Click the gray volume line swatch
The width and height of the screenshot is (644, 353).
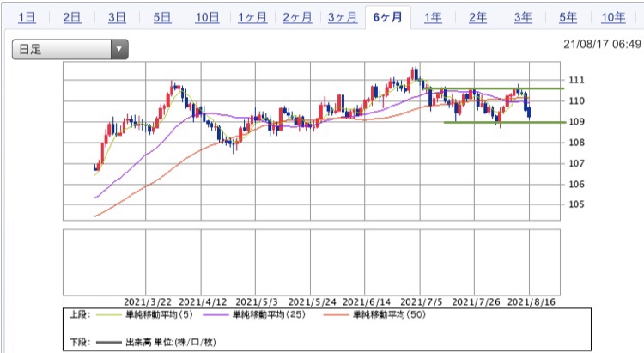pyautogui.click(x=109, y=343)
